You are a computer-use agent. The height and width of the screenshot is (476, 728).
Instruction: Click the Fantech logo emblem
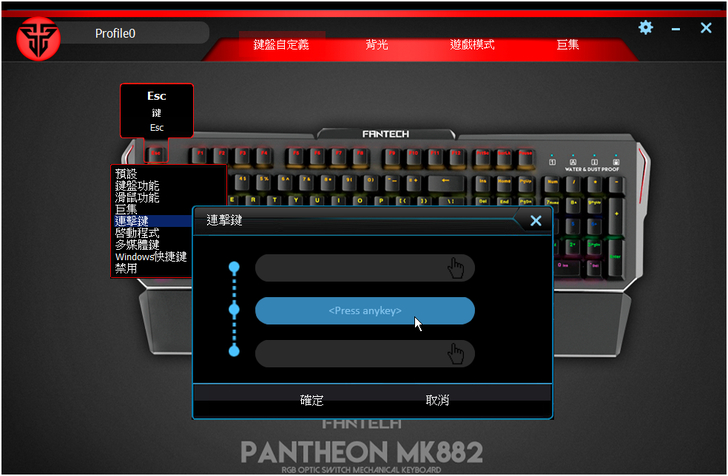(x=38, y=39)
